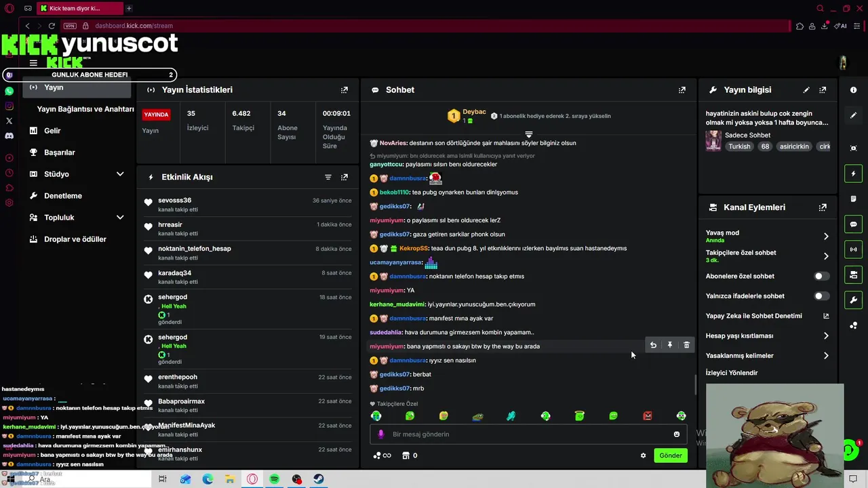
Task: Pop out the Etkinlik Akışı panel
Action: [x=344, y=177]
